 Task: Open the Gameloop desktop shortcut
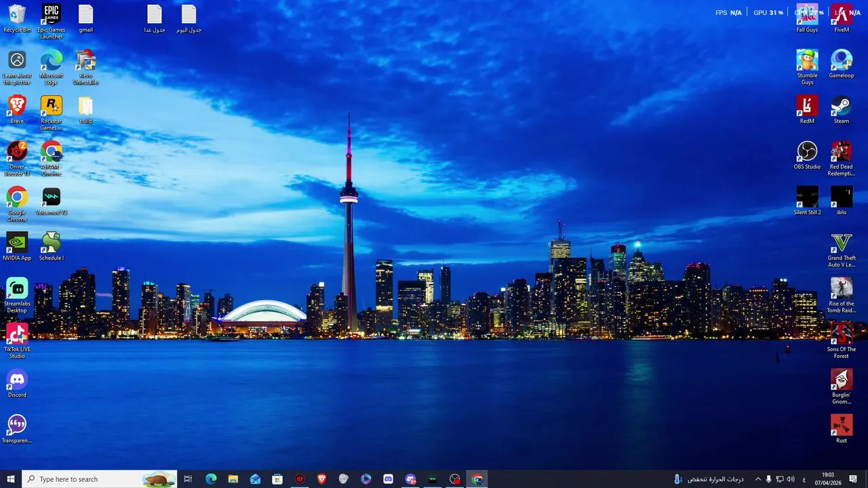click(x=842, y=64)
